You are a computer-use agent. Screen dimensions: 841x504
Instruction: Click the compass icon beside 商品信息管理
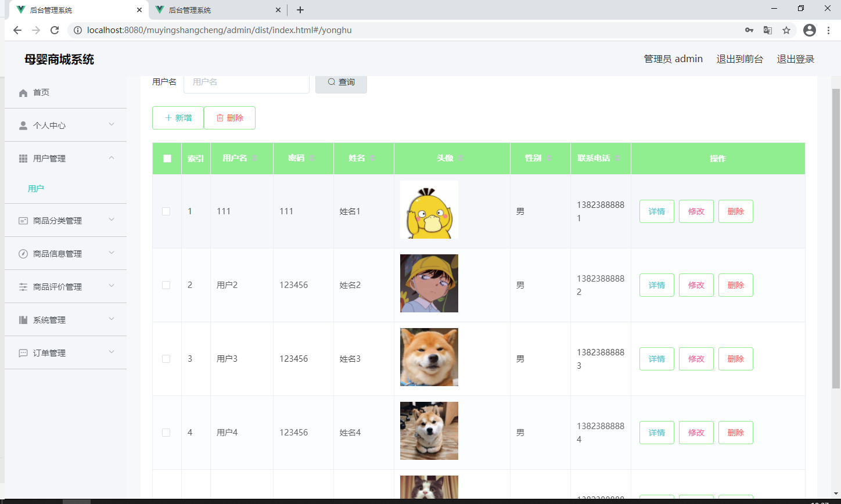(x=23, y=254)
